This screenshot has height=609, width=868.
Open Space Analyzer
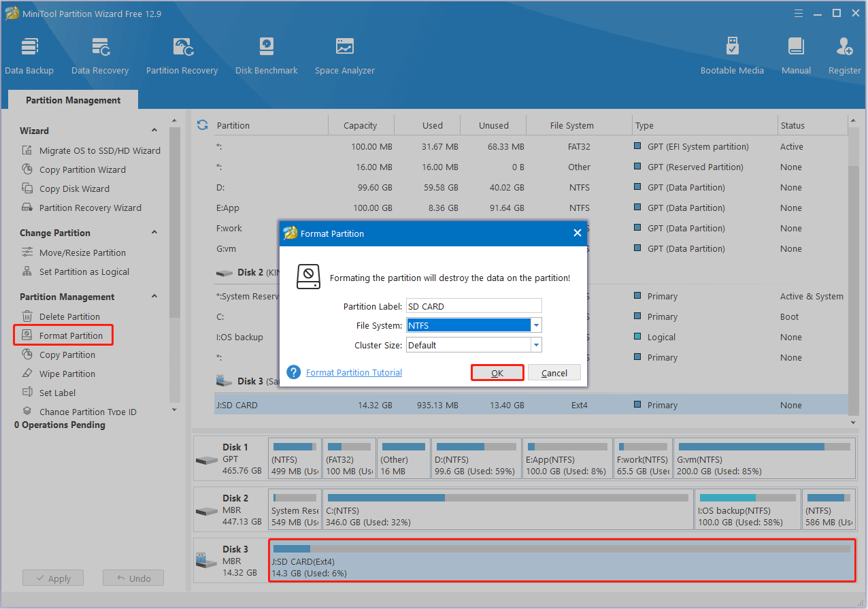point(345,56)
